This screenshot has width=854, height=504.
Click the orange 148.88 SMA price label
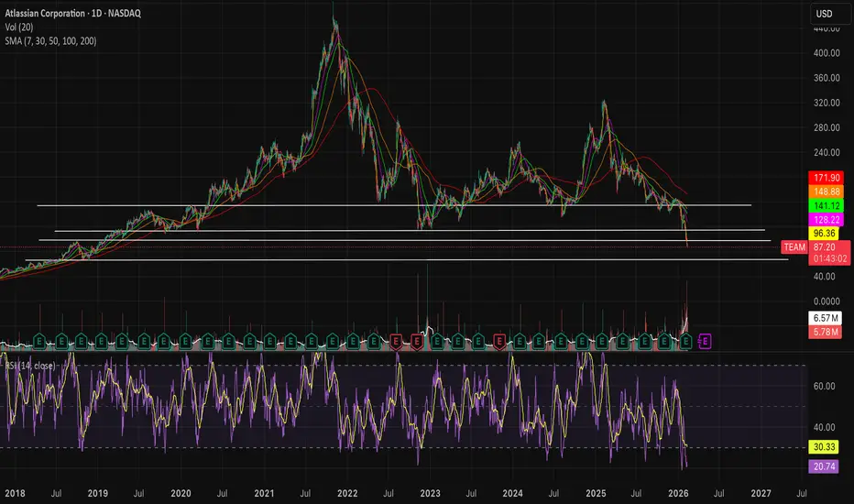pos(827,192)
